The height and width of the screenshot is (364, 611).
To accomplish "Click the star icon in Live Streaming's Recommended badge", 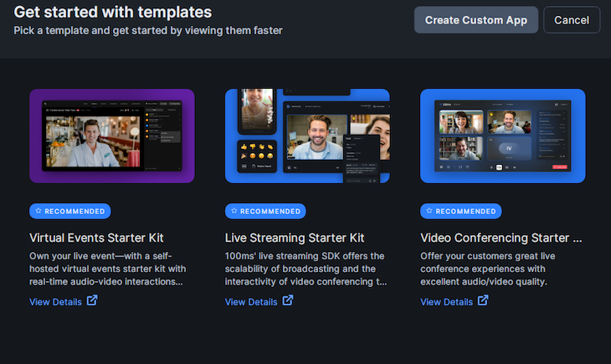I will [x=234, y=211].
